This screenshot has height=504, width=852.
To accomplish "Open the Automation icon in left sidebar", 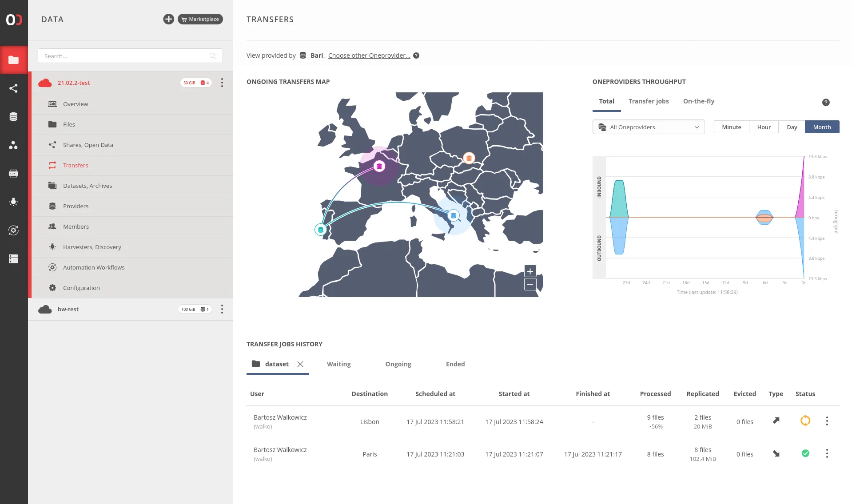I will point(13,230).
